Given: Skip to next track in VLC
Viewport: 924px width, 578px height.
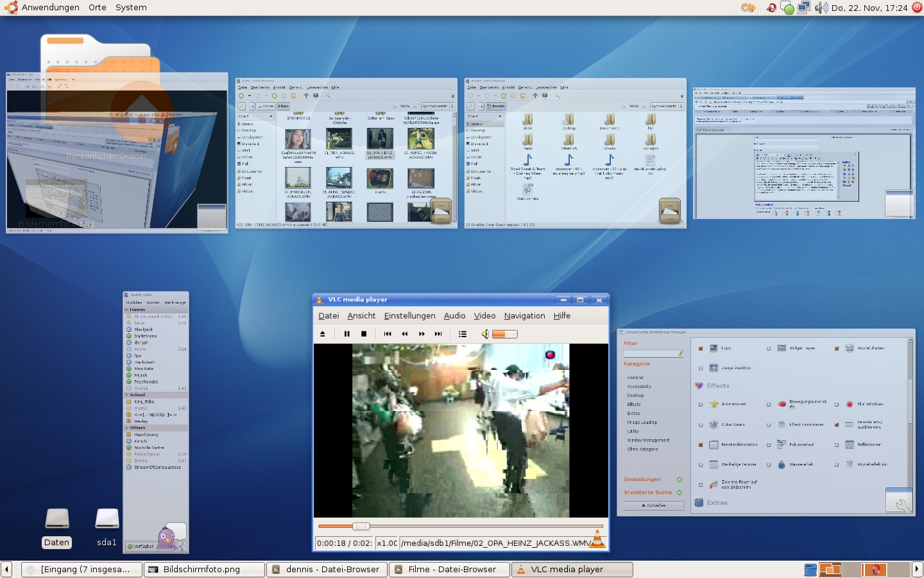Looking at the screenshot, I should click(x=438, y=334).
